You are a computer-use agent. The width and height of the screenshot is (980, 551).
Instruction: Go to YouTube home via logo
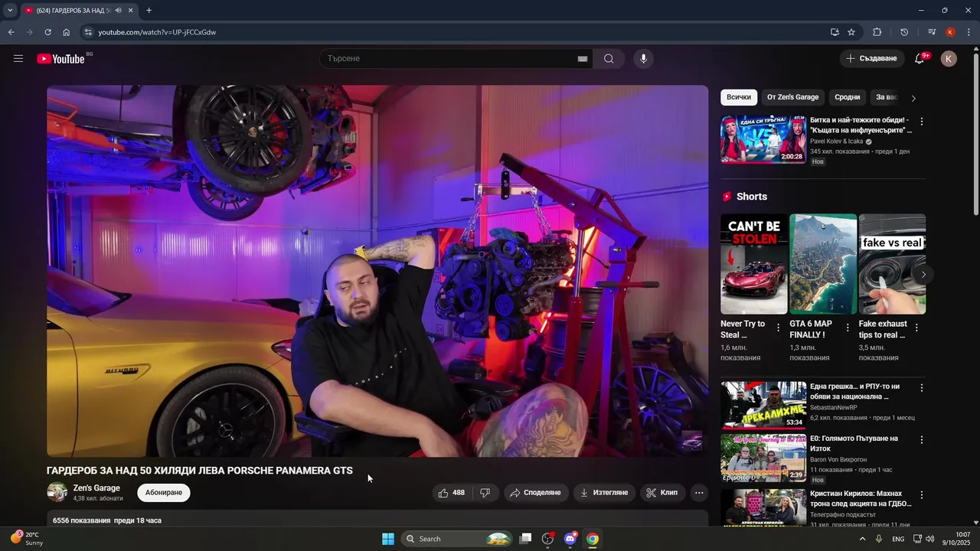(x=60, y=59)
